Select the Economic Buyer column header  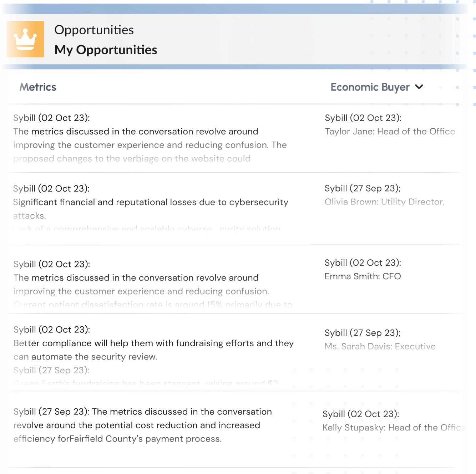[x=370, y=87]
